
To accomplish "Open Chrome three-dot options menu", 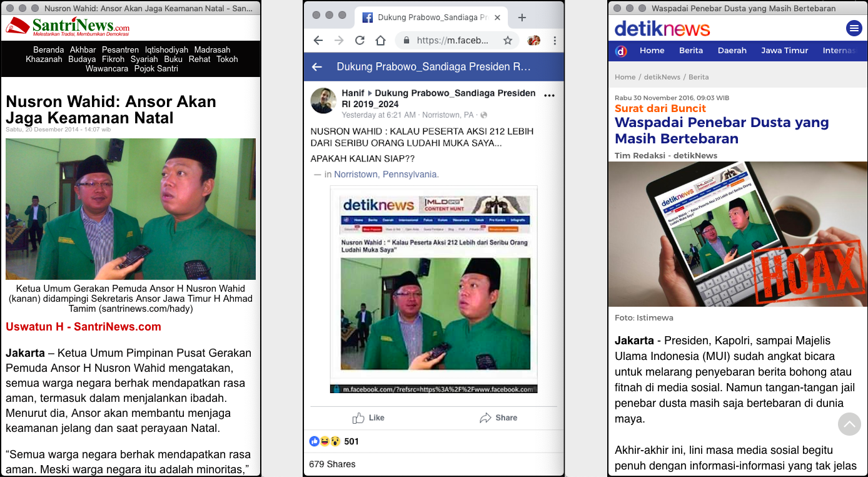I will (555, 41).
